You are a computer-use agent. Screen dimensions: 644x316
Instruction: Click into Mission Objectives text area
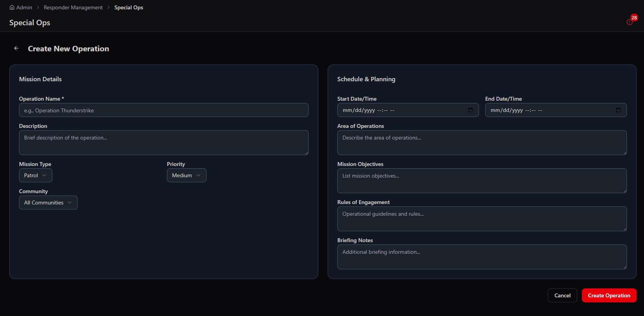(x=482, y=181)
